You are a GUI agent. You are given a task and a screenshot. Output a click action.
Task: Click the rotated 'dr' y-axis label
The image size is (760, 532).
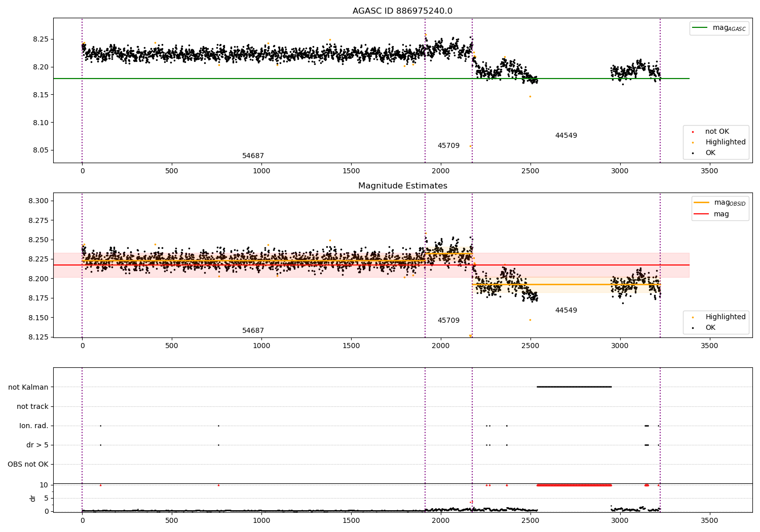click(x=33, y=498)
